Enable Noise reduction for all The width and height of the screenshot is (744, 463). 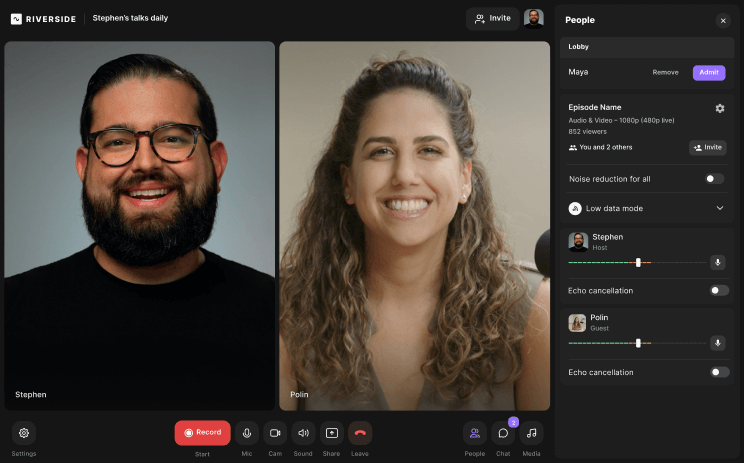click(715, 179)
